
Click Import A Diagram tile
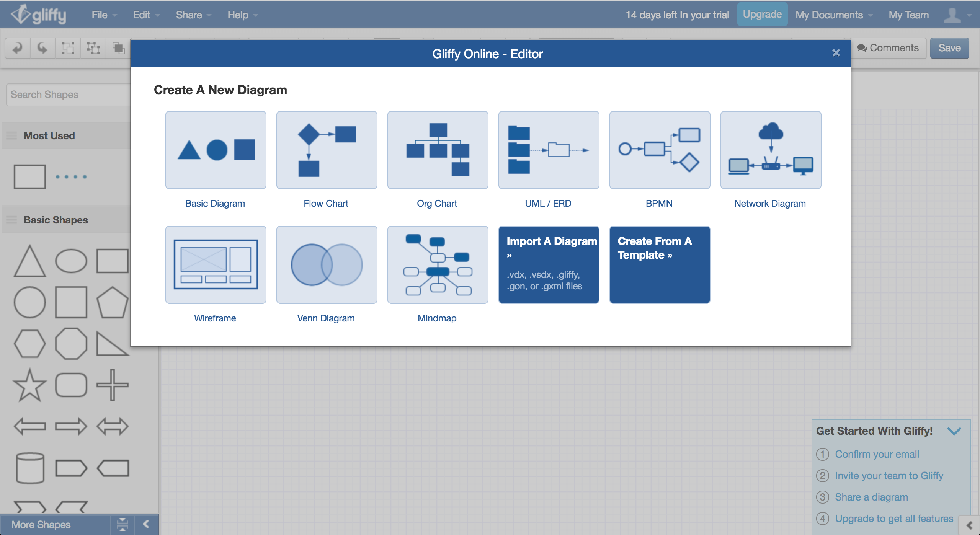(549, 264)
